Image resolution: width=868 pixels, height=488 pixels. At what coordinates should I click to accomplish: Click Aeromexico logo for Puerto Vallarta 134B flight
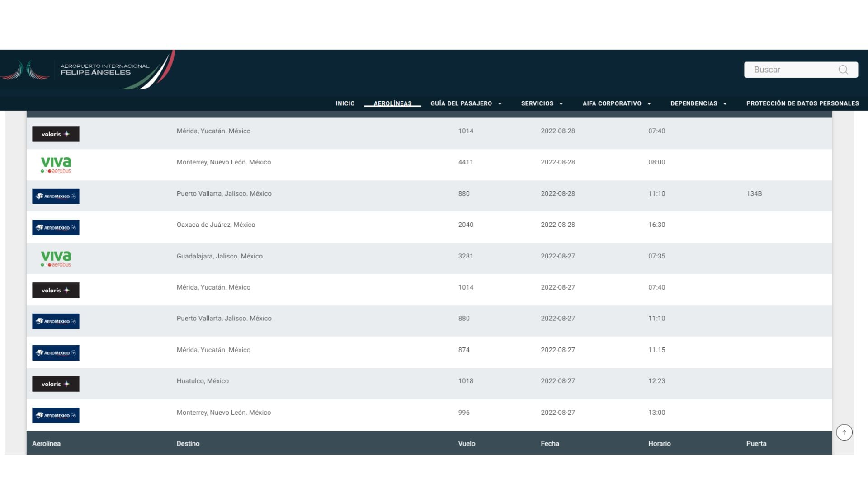click(56, 196)
